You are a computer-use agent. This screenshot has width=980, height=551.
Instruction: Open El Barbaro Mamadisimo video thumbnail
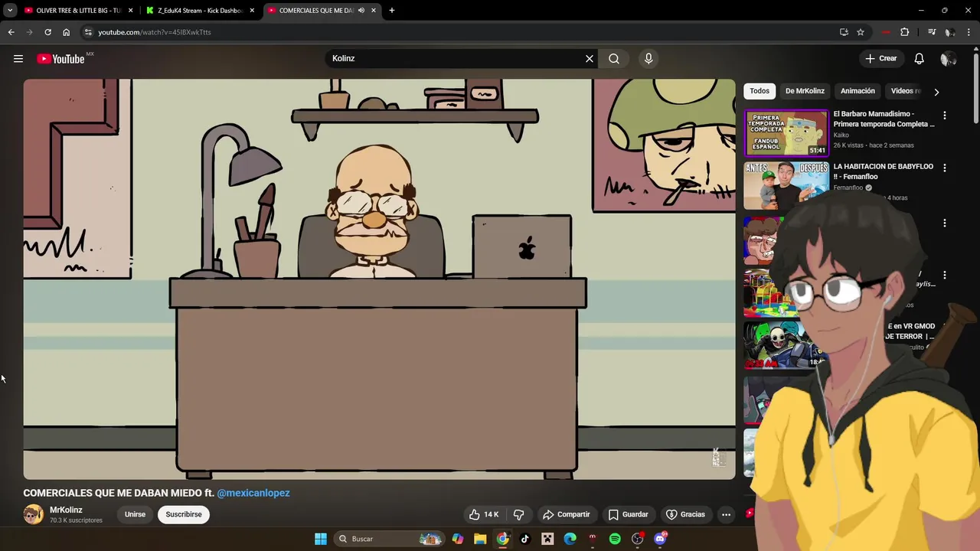coord(786,133)
